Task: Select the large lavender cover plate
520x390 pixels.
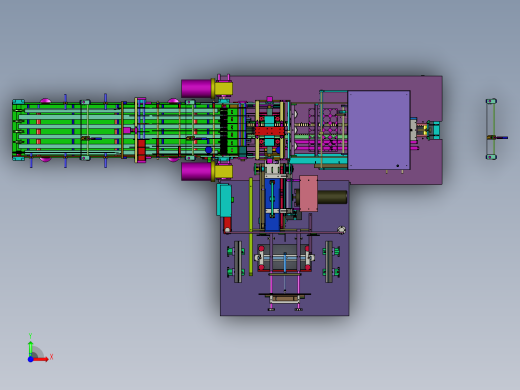Action: click(379, 130)
